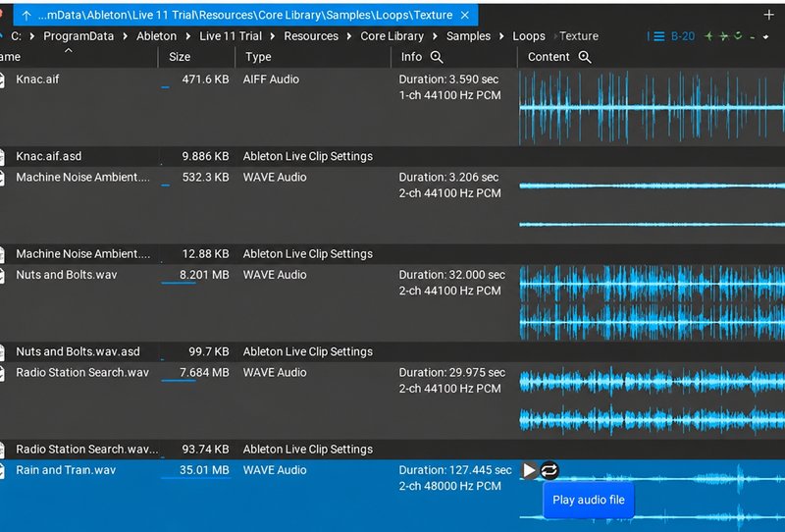Click the green minus icon in the toolbar
The image size is (785, 532).
click(x=753, y=36)
